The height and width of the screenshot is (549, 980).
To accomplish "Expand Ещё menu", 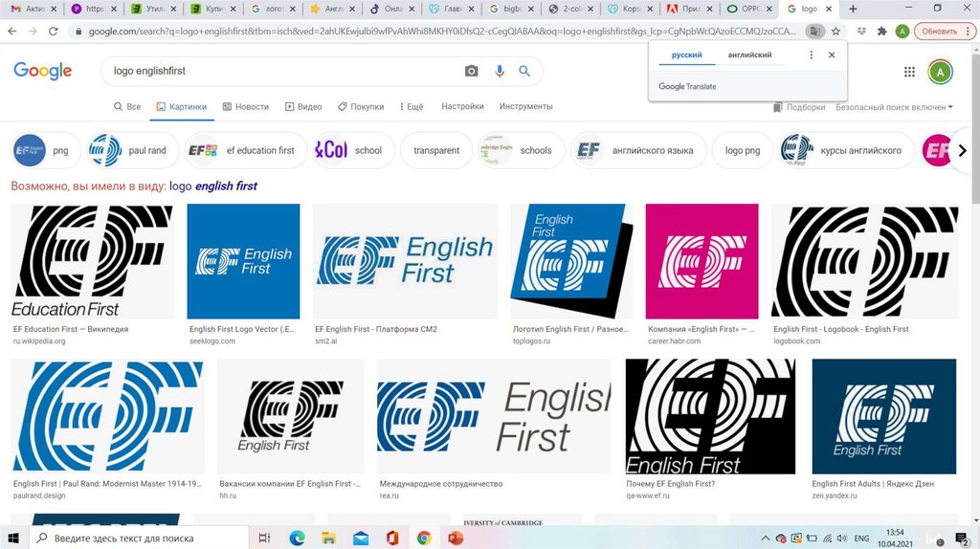I will click(412, 107).
